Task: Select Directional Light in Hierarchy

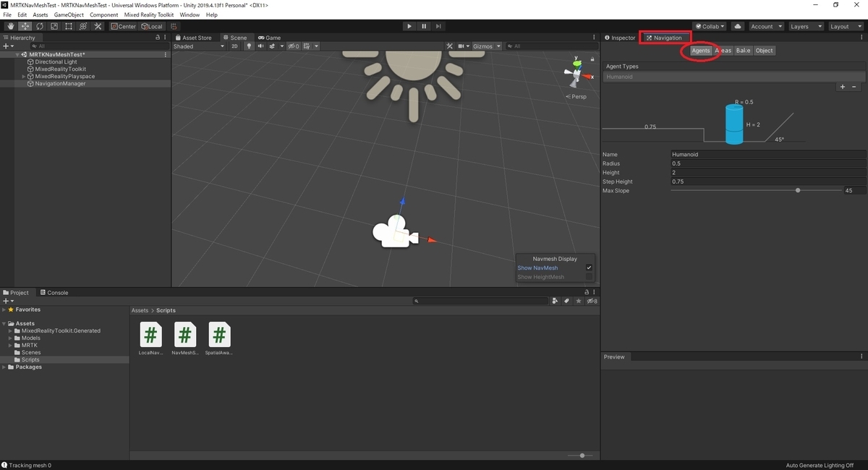Action: pyautogui.click(x=56, y=62)
